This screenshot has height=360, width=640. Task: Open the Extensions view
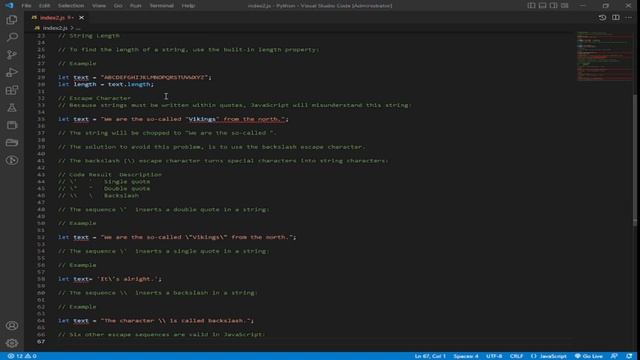12,90
